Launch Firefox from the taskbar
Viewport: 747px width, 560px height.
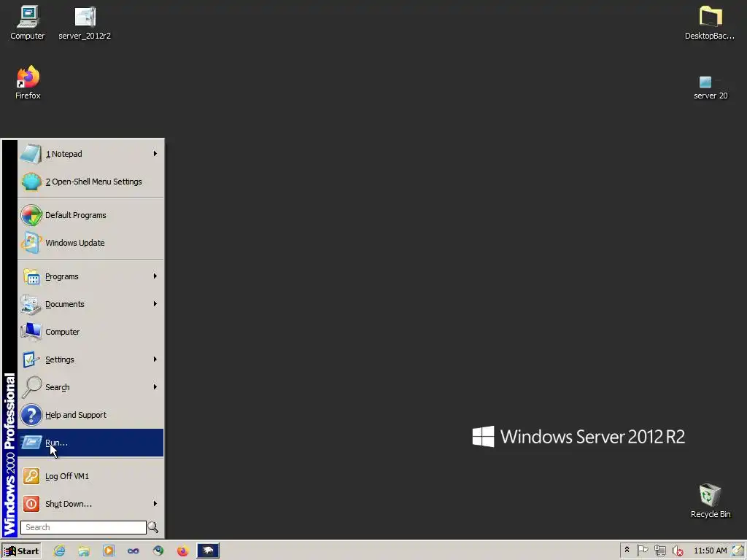(183, 551)
